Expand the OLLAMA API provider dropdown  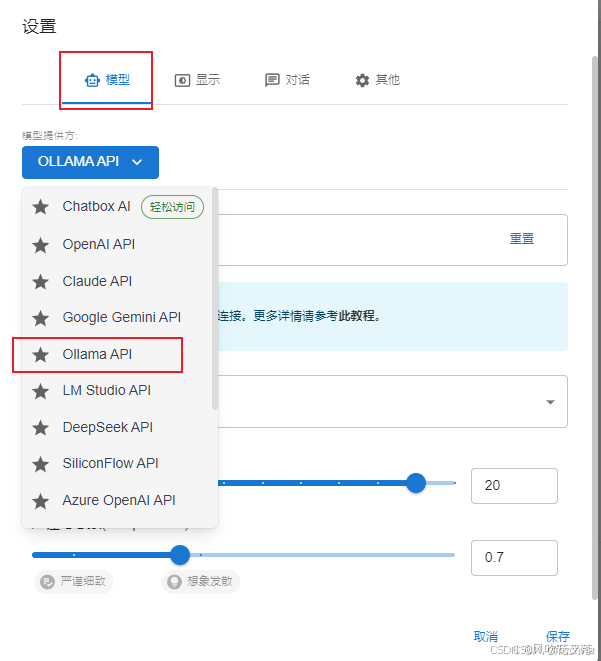[x=90, y=162]
